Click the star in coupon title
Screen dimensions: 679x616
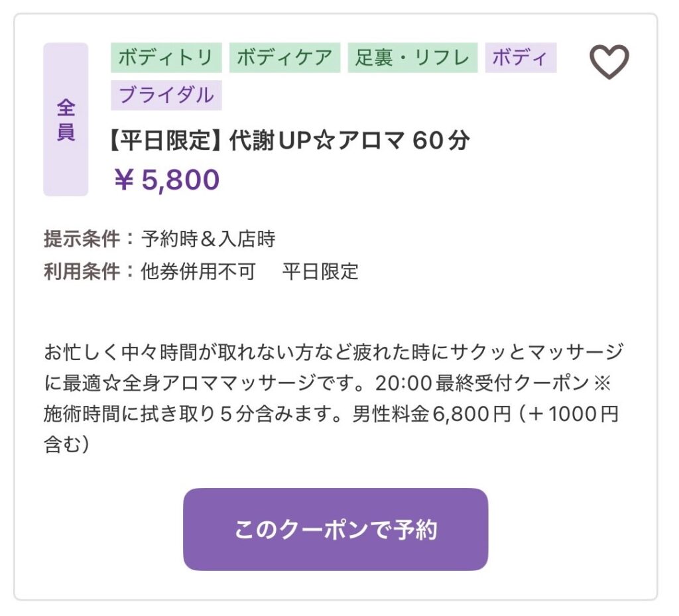pos(324,141)
